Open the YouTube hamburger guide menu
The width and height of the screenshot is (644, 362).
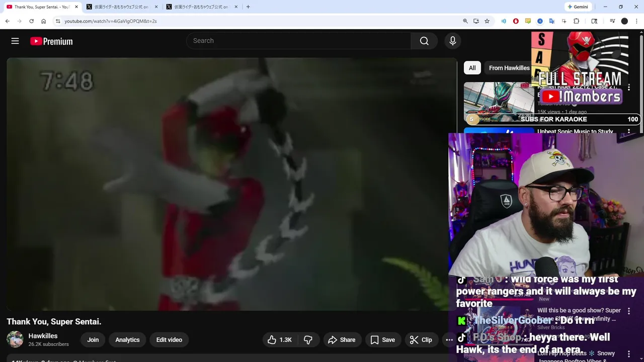click(x=15, y=41)
